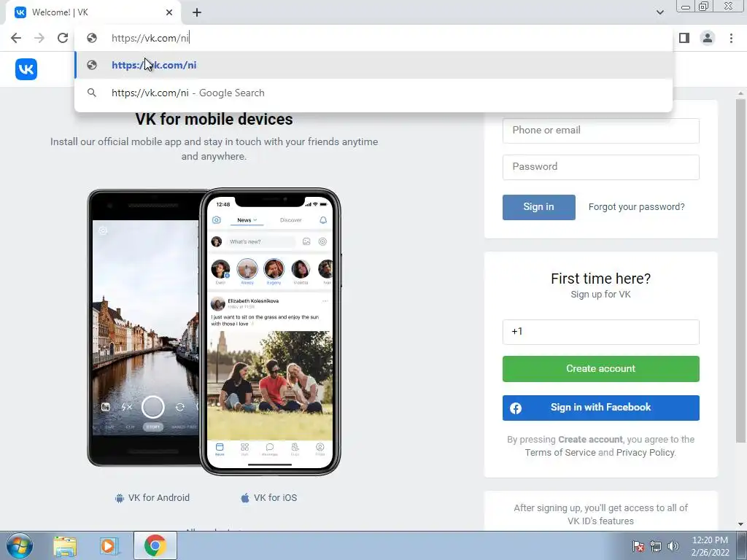747x560 pixels.
Task: Click the scrollbar down arrow
Action: click(x=740, y=524)
